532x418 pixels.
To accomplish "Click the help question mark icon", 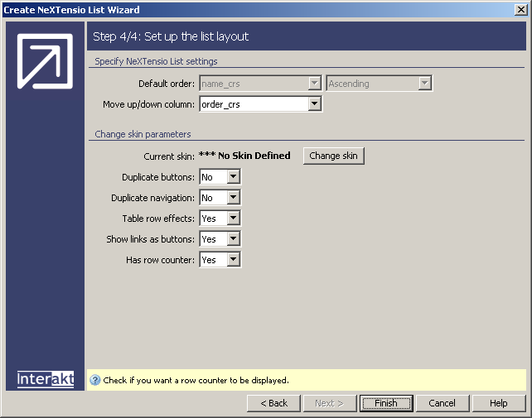I will click(95, 381).
